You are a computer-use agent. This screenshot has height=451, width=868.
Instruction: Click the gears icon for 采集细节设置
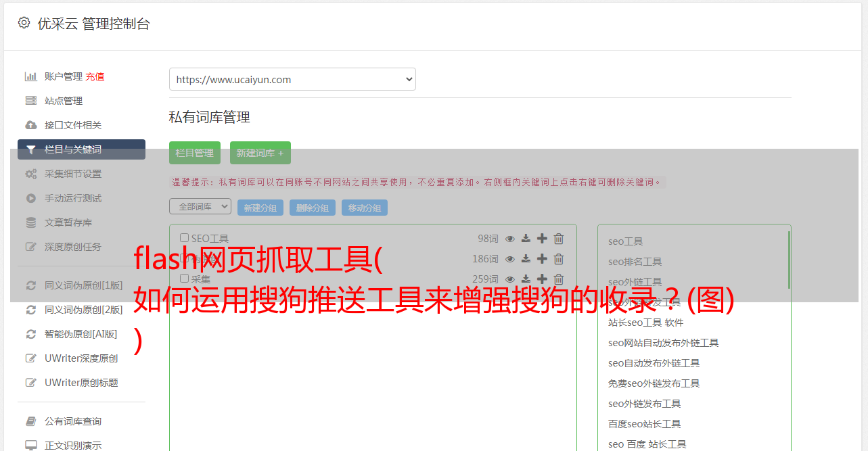(31, 174)
